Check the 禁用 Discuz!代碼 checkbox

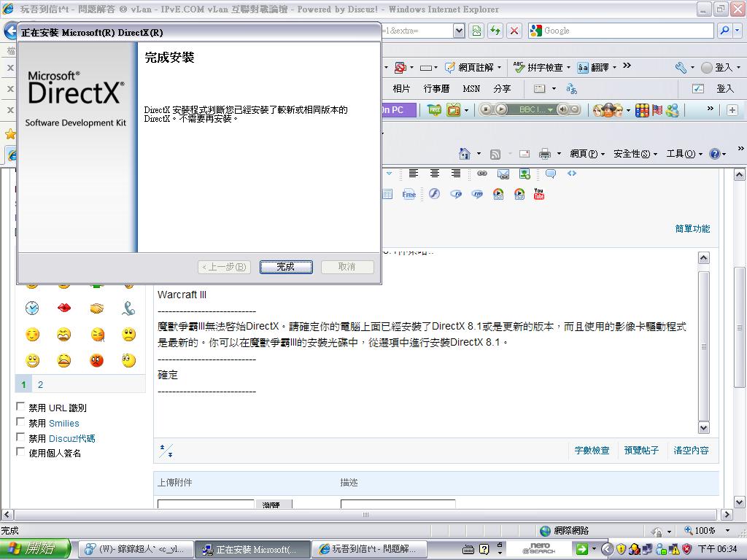[20, 437]
